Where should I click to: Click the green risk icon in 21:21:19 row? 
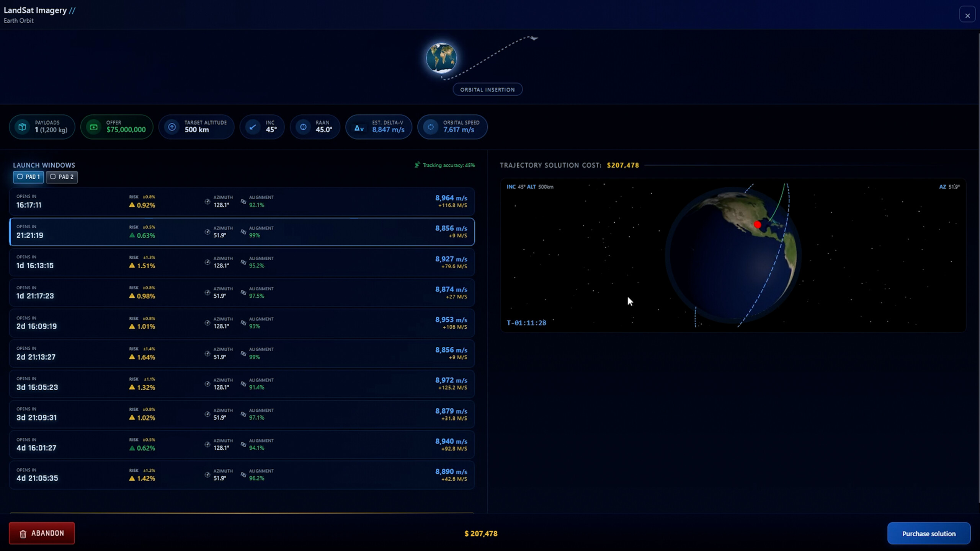(x=132, y=235)
